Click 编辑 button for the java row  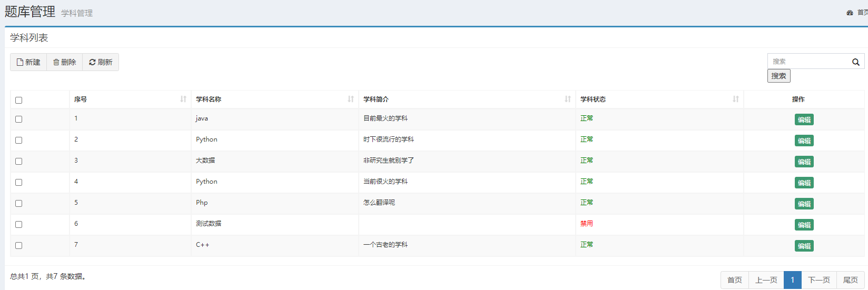(x=804, y=119)
